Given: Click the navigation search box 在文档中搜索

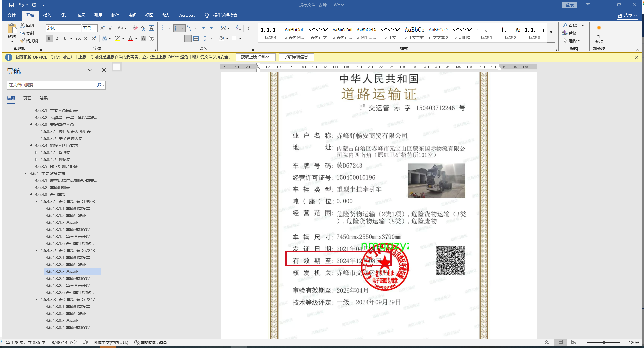Looking at the screenshot, I should coord(52,85).
